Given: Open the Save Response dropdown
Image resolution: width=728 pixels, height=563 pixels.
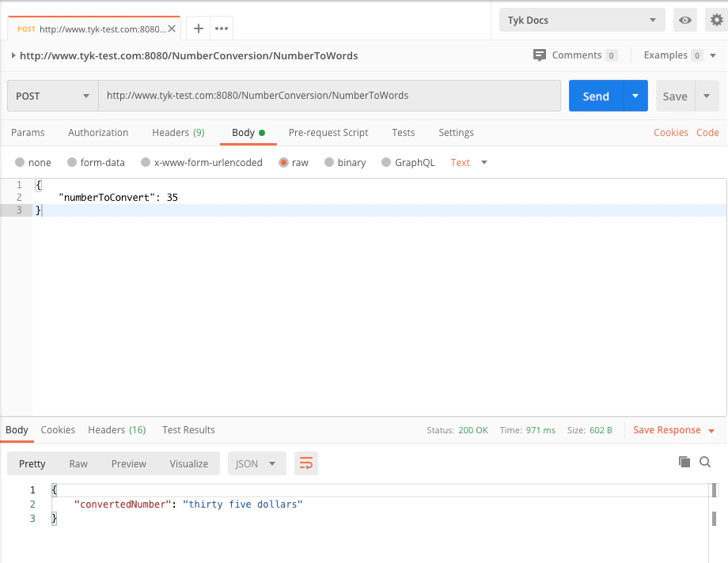Looking at the screenshot, I should tap(673, 430).
